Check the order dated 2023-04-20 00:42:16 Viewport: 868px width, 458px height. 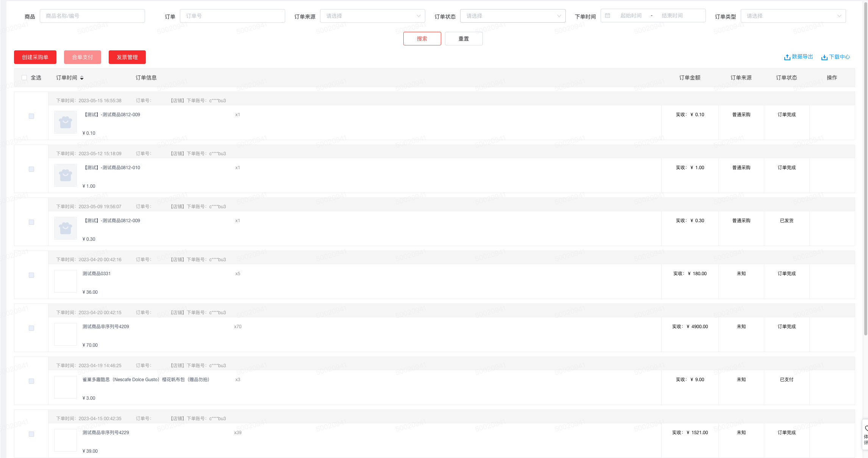31,275
